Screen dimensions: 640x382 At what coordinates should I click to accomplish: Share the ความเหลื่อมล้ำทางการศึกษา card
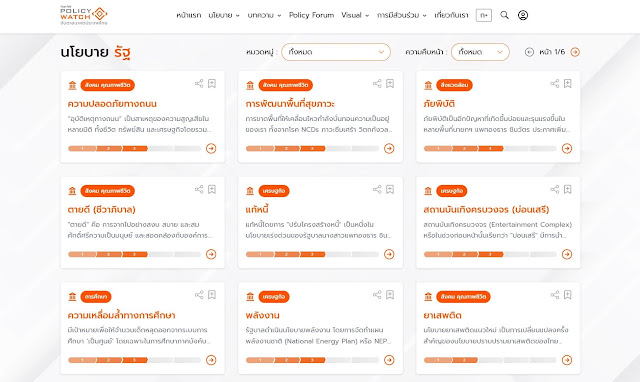coord(199,295)
